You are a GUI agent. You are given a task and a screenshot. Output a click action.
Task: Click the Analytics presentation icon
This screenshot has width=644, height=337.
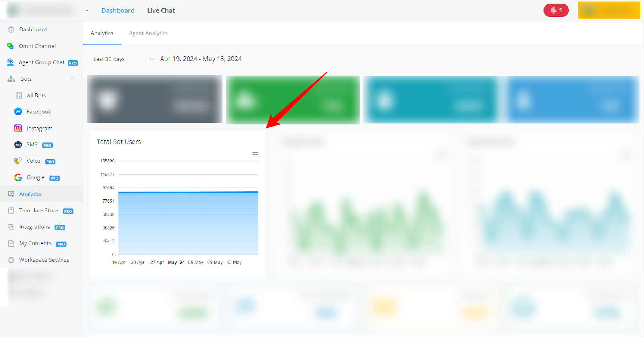11,194
